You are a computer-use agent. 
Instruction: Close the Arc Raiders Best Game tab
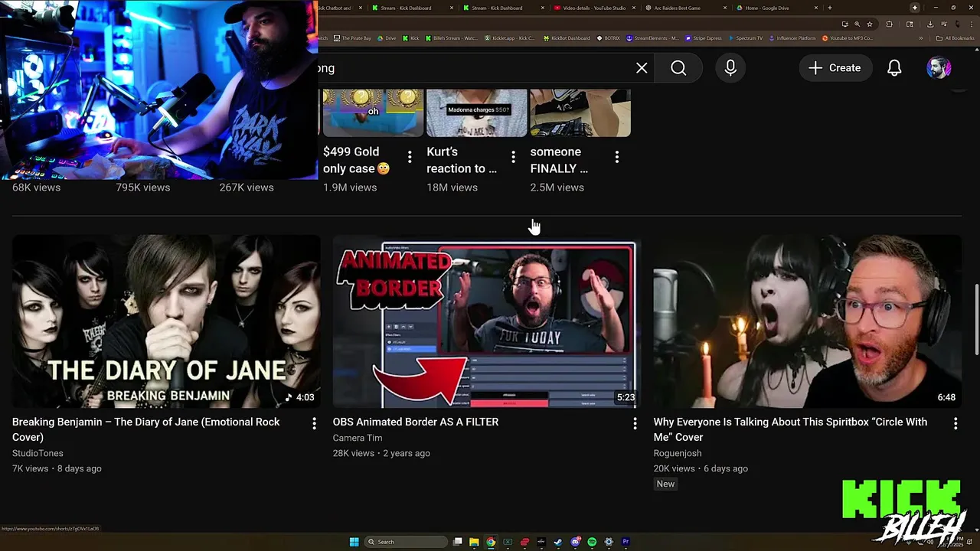tap(724, 8)
